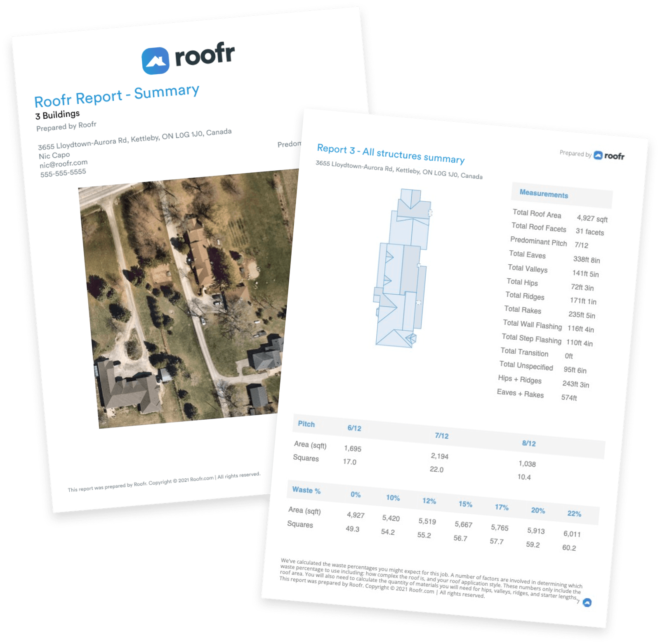Choose the 15% waste percentage option
Screen dimensions: 660x644
tap(466, 504)
